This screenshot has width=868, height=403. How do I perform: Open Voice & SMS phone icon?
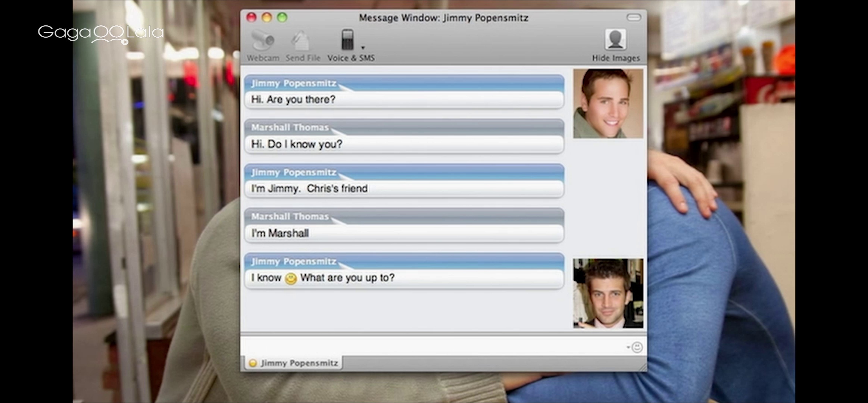coord(347,40)
